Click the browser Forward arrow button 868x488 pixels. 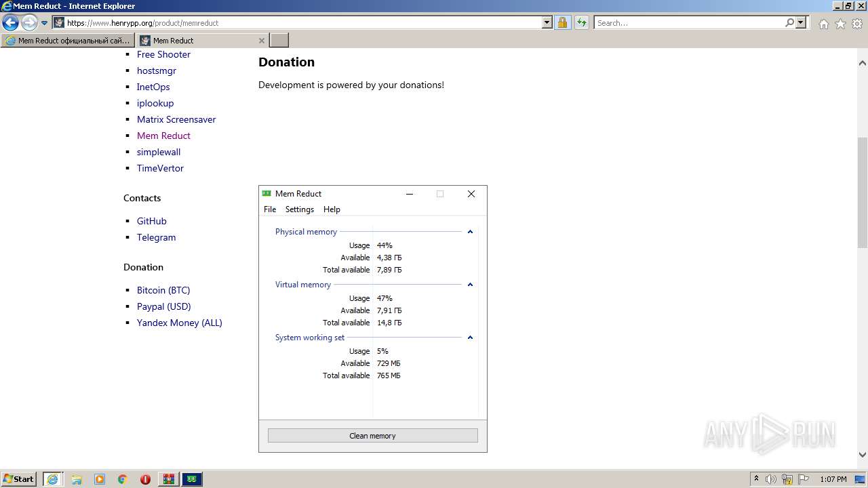pos(29,23)
